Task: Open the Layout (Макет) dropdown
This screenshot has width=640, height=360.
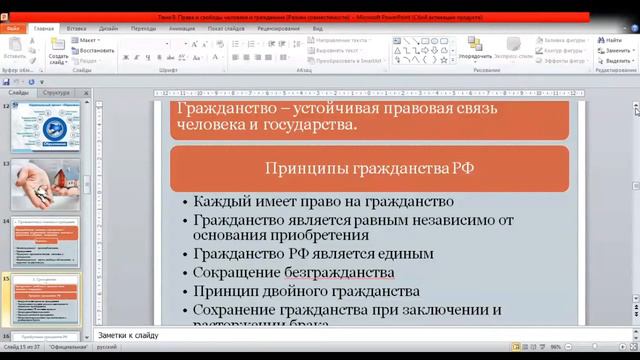Action: pyautogui.click(x=86, y=40)
